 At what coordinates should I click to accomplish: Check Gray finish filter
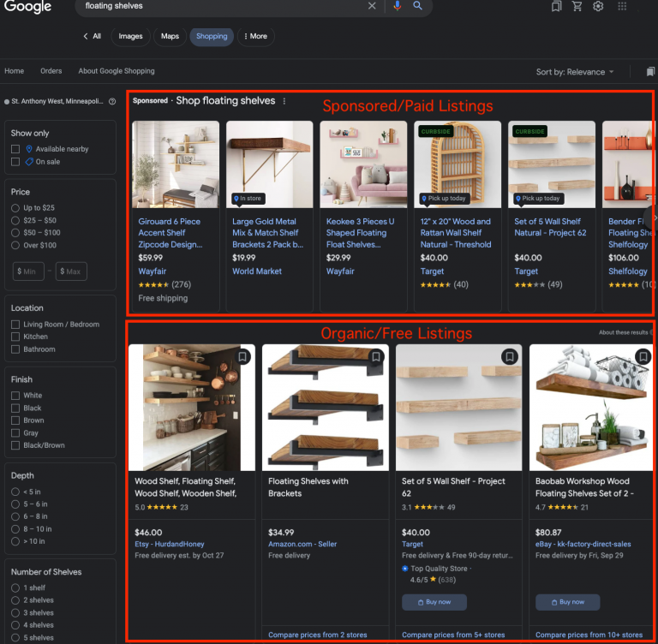coord(15,432)
